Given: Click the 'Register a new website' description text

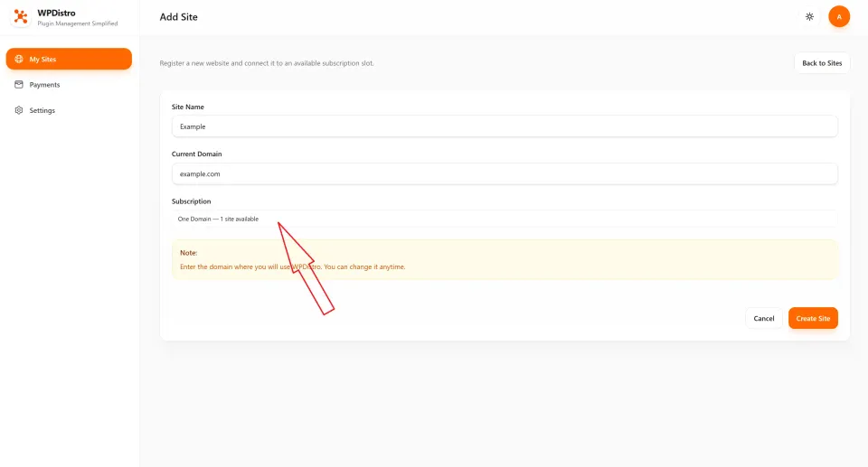Looking at the screenshot, I should click(x=266, y=63).
